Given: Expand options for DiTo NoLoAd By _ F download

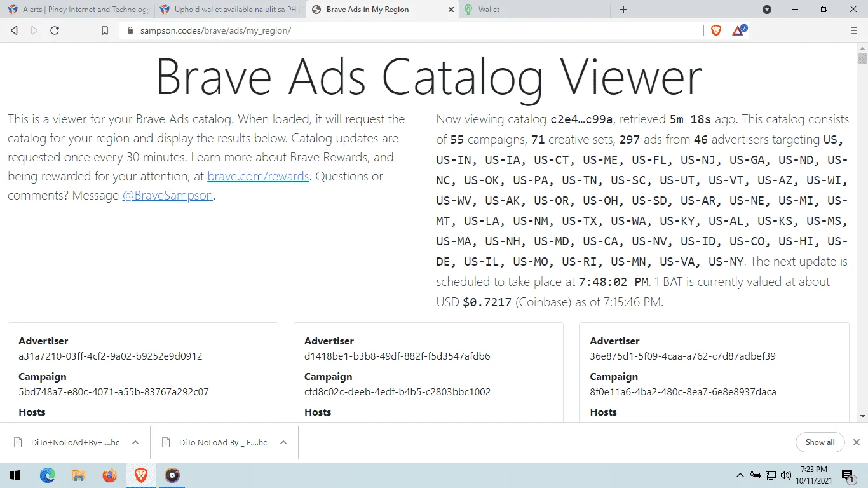Looking at the screenshot, I should click(x=283, y=443).
